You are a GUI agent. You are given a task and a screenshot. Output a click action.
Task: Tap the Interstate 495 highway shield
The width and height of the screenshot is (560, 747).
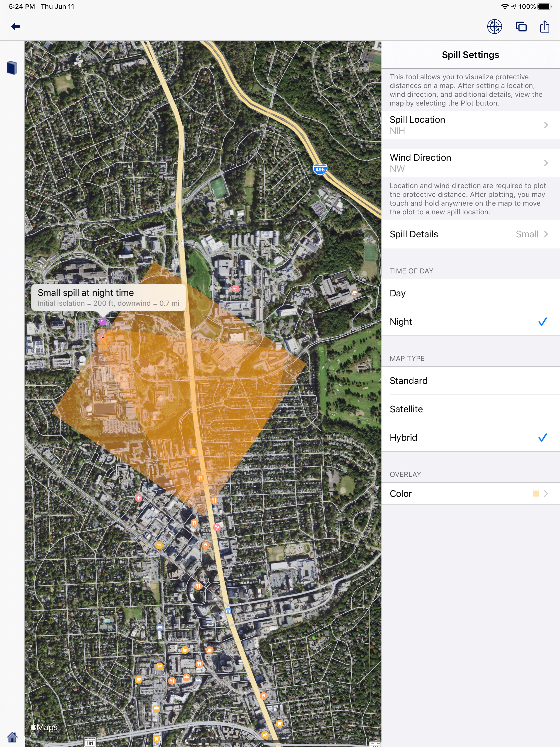pos(320,169)
